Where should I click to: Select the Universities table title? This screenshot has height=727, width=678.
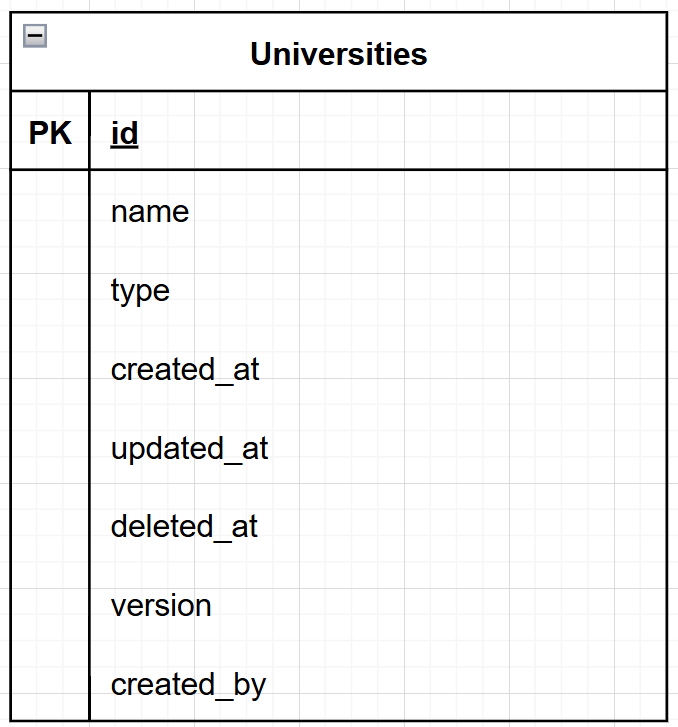[x=339, y=54]
